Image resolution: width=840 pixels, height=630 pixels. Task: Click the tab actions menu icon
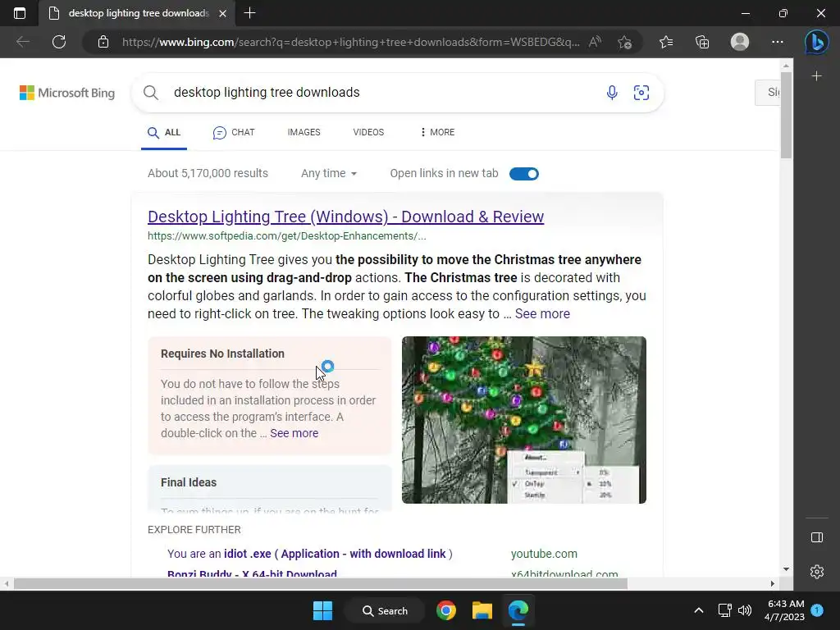[x=20, y=13]
